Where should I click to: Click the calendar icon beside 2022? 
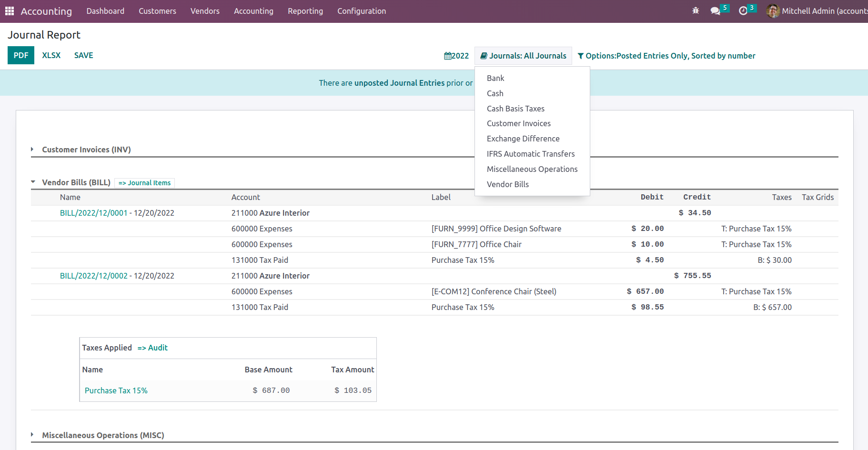click(x=448, y=56)
